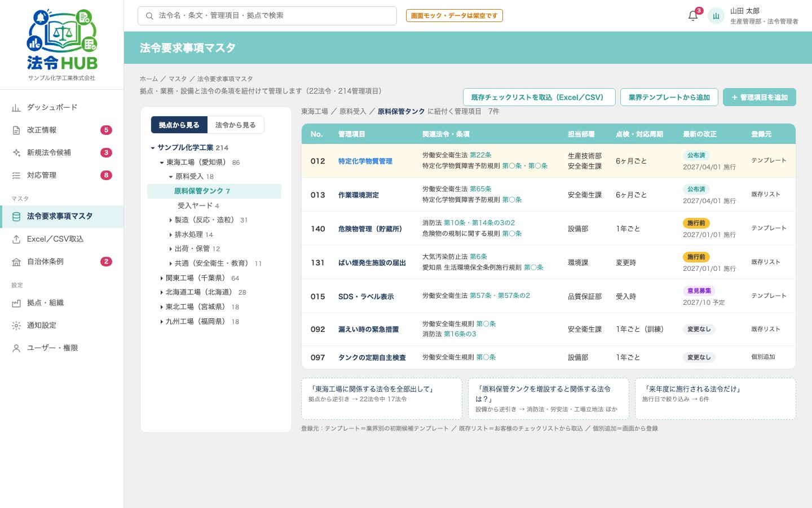
Task: Click 業界テンプレートから追加 button
Action: (x=669, y=97)
